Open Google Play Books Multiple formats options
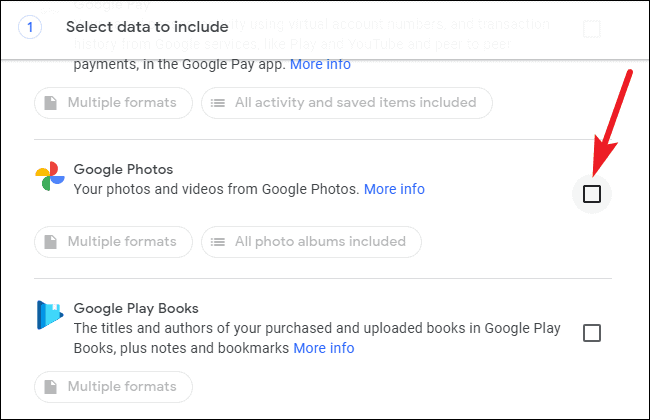Screen dimensions: 650x420 [x=114, y=387]
